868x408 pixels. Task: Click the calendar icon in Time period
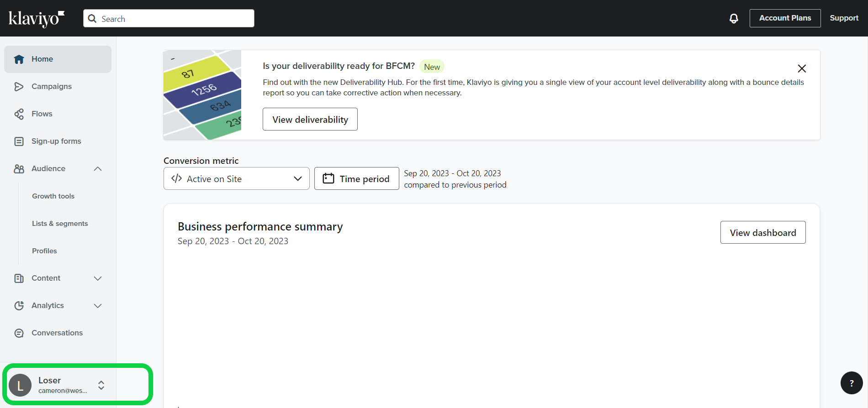coord(328,178)
